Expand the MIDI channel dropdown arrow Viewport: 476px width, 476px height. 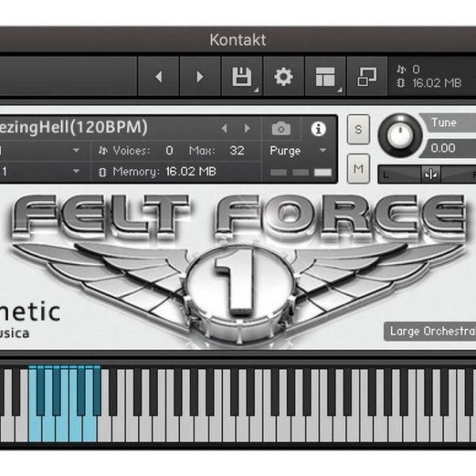tap(76, 171)
